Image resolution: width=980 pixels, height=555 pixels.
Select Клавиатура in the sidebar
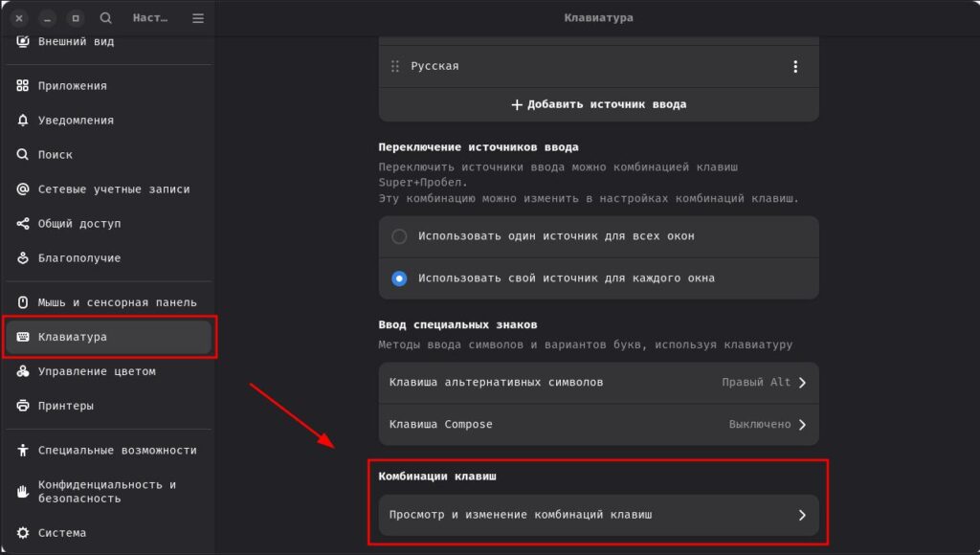pos(109,337)
